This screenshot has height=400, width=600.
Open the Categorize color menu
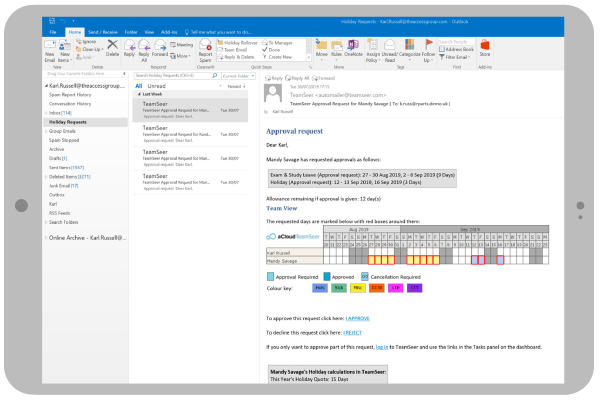[409, 50]
